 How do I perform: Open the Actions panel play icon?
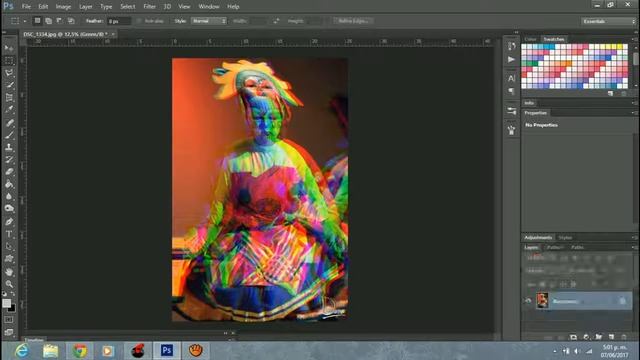(x=511, y=60)
